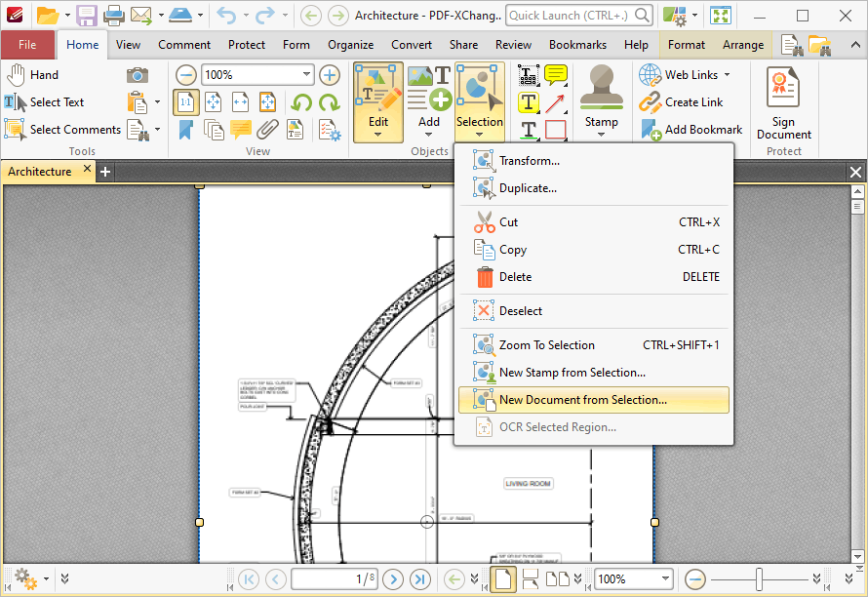Click Add Bookmark
868x597 pixels.
coord(690,130)
